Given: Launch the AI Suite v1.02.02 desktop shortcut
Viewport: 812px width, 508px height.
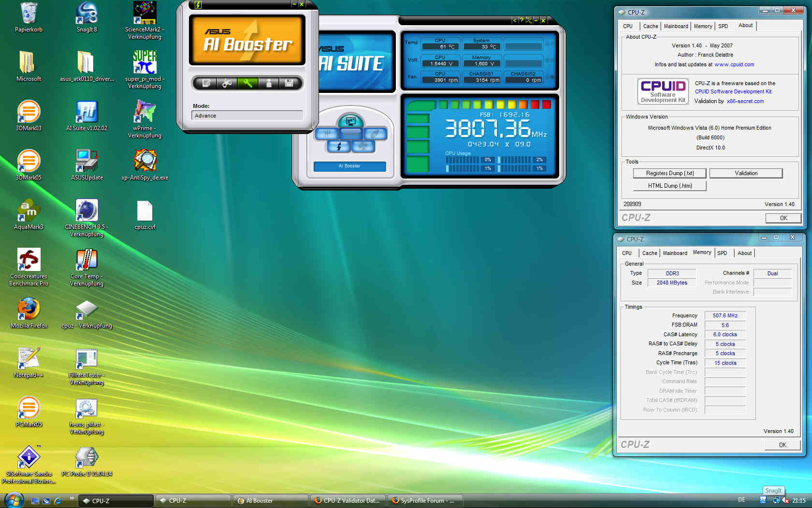Looking at the screenshot, I should click(x=87, y=116).
